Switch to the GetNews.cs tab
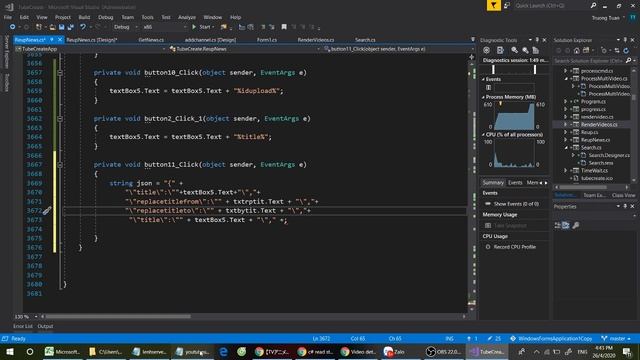 pyautogui.click(x=151, y=40)
